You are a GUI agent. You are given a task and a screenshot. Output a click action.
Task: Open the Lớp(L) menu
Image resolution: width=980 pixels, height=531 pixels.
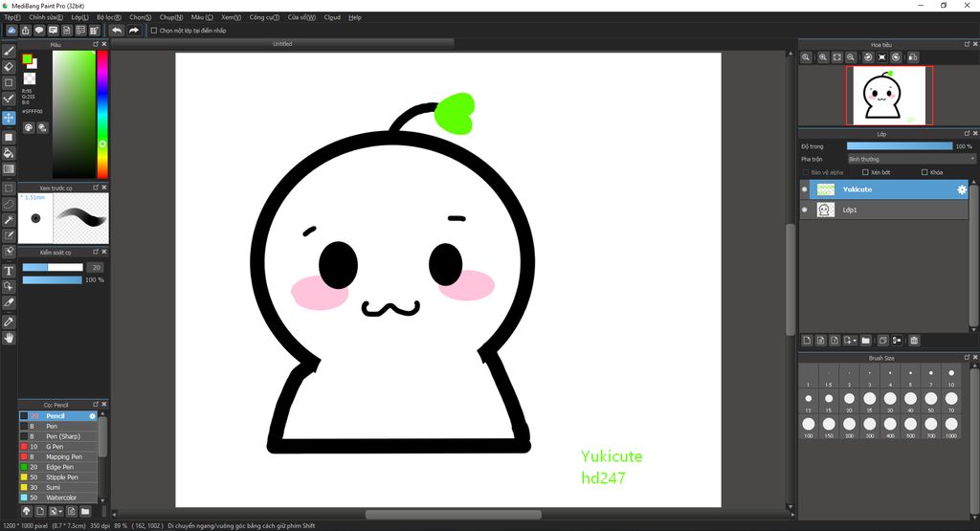click(x=79, y=17)
